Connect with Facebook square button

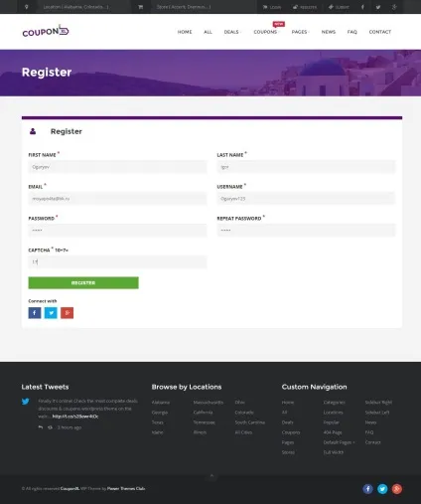pyautogui.click(x=35, y=313)
